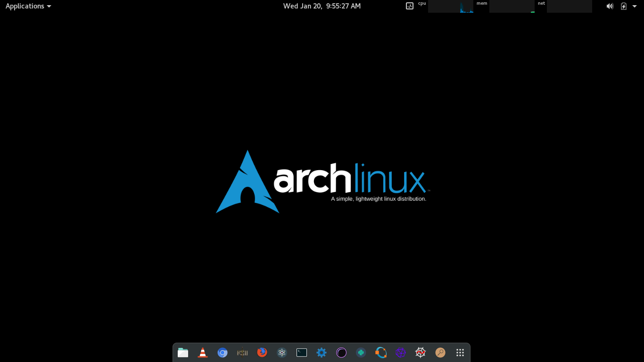The height and width of the screenshot is (362, 644).
Task: Mute audio via the speaker icon
Action: pos(610,6)
